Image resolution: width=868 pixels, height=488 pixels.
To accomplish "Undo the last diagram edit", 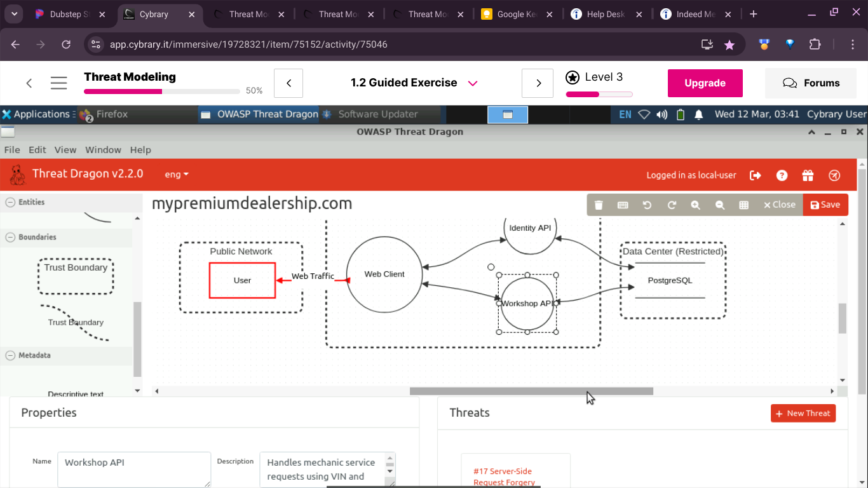I will point(647,205).
